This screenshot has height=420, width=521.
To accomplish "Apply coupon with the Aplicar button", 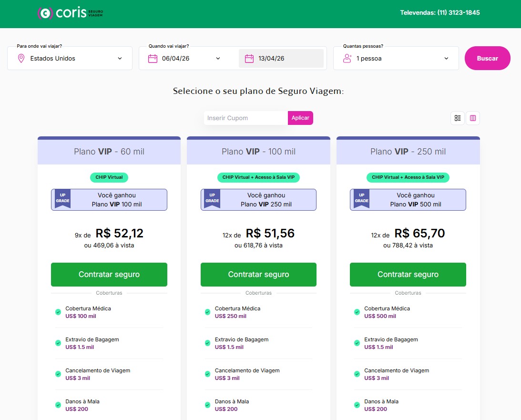I will pyautogui.click(x=300, y=118).
